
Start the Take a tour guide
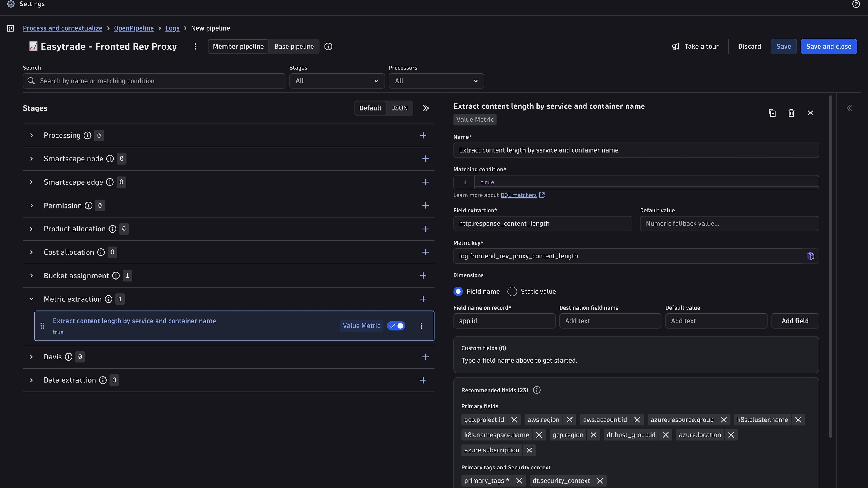tap(695, 47)
